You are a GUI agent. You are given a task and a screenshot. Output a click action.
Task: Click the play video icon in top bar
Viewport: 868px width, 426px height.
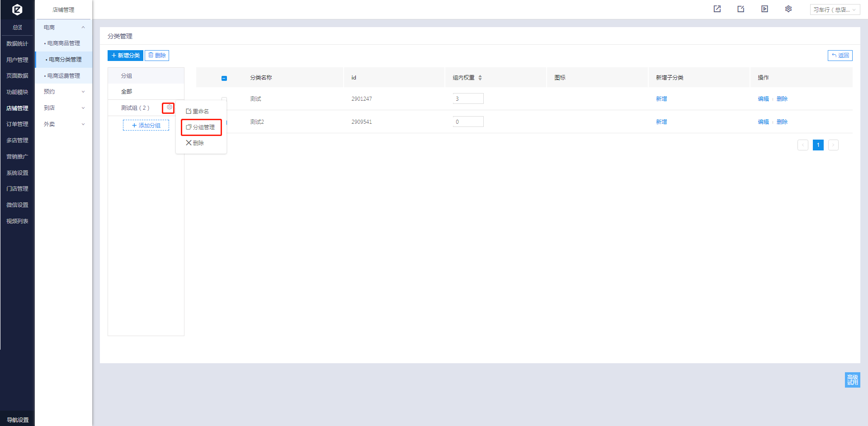point(764,9)
